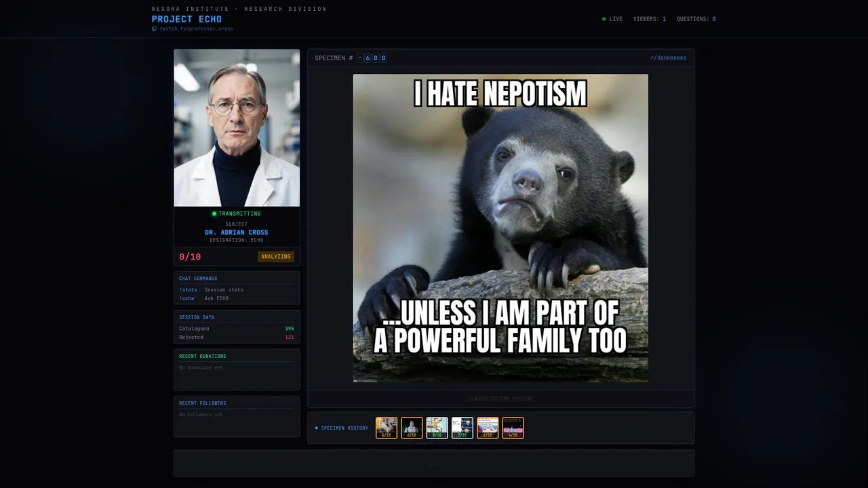Click the specimen number digits 608
Screen dimensions: 868x488
pyautogui.click(x=375, y=58)
